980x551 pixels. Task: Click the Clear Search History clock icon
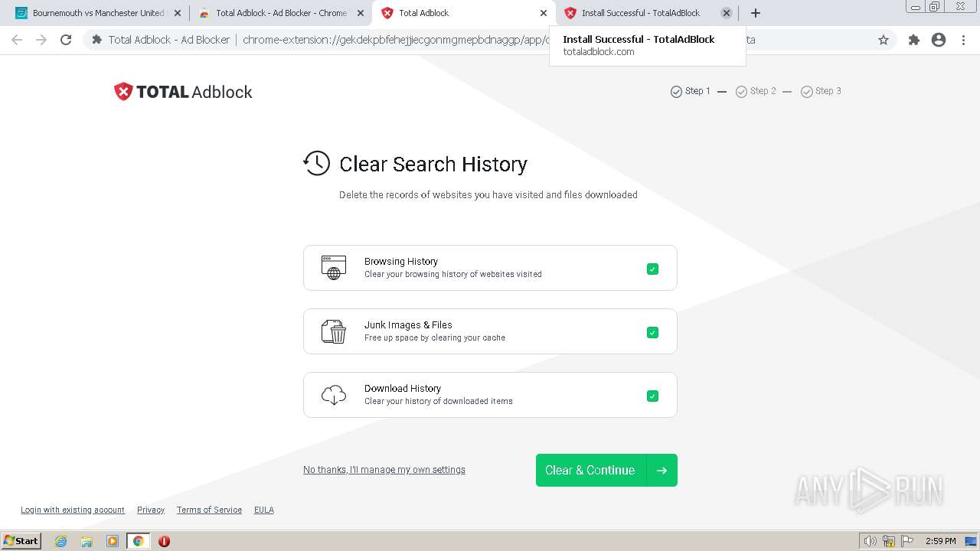(316, 163)
